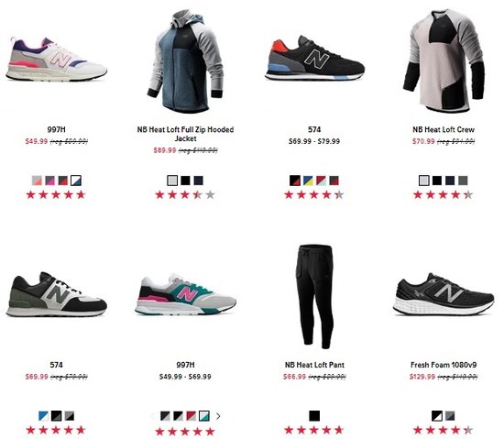
Task: Open star rating for Fresh Foam 1080v9
Action: (x=444, y=430)
